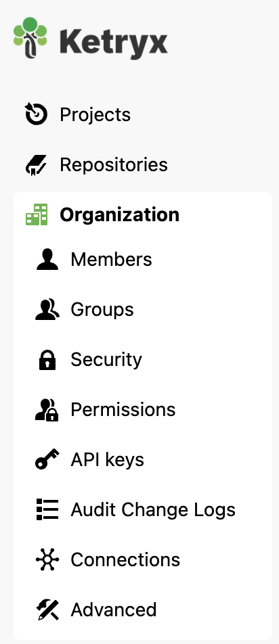Click the Audit Change Logs list icon
Screen dimensions: 279x644
tap(47, 509)
